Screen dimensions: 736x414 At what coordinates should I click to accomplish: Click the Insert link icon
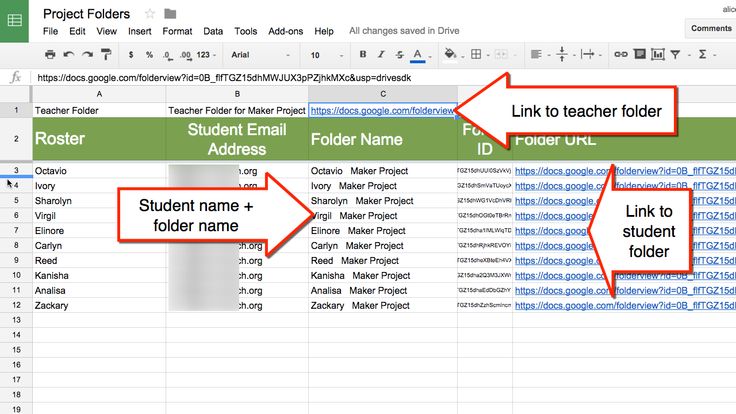pos(621,54)
